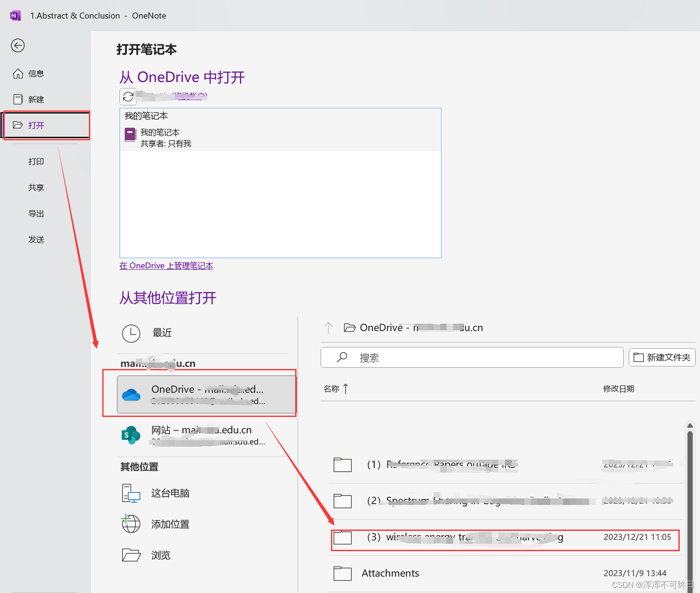Image resolution: width=700 pixels, height=593 pixels.
Task: Click file list scrollbar up arrow
Action: point(690,426)
